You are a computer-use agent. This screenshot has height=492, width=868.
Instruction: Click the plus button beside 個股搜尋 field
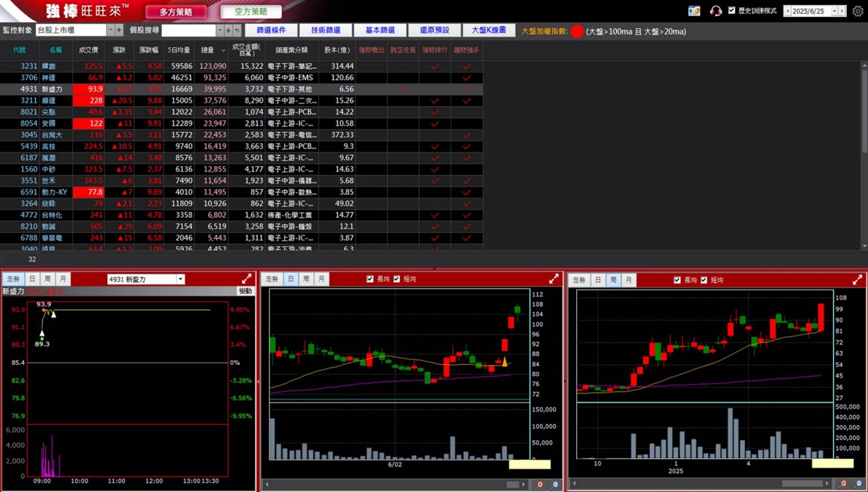point(228,30)
